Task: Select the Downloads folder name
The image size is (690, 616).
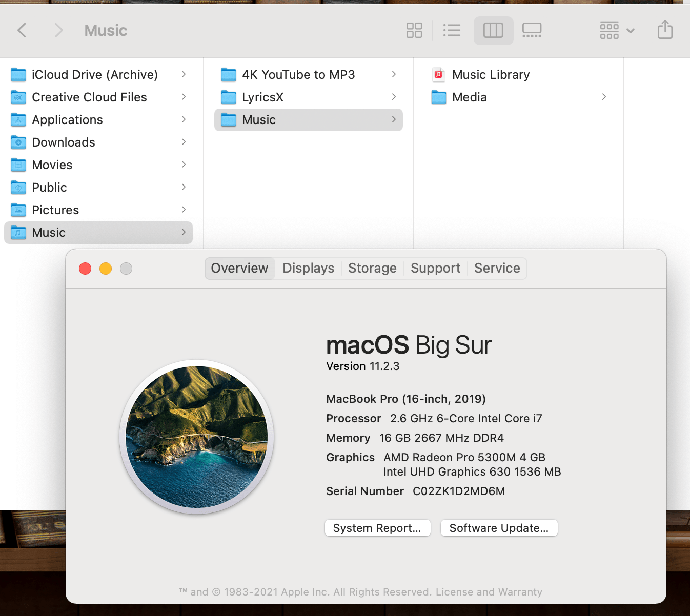Action: 64,142
